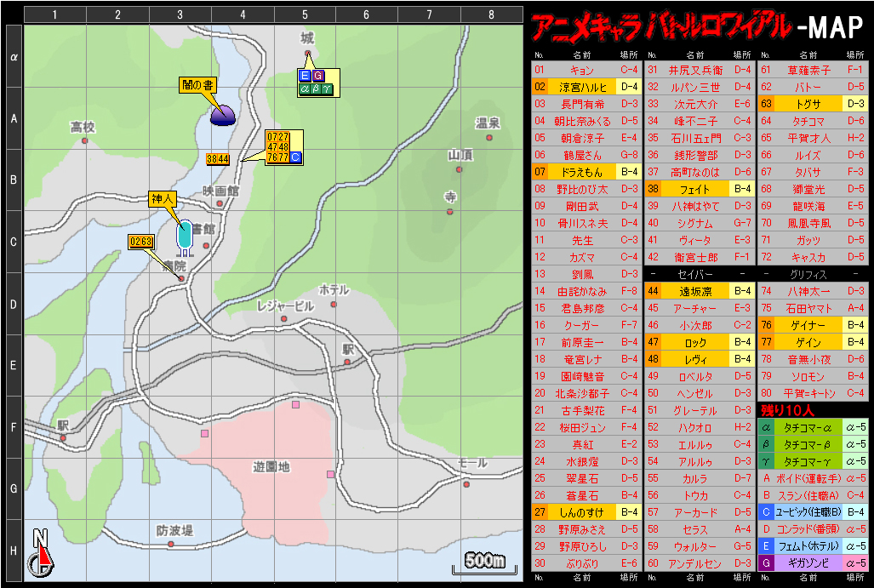Click the 闇の書 callout label
Viewport: 874px width, 588px height.
pos(197,85)
